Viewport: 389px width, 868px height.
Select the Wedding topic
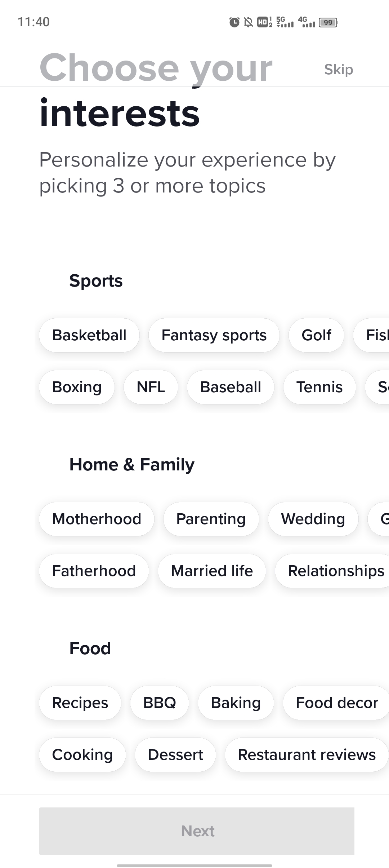tap(313, 519)
